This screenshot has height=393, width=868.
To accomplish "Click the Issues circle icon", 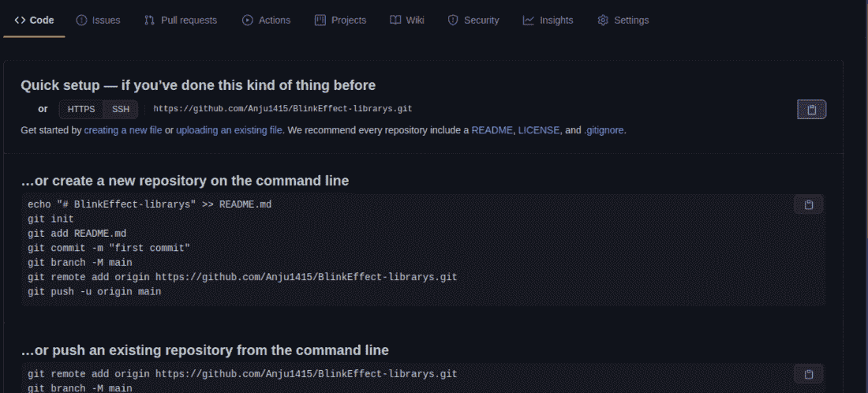I will tap(82, 21).
